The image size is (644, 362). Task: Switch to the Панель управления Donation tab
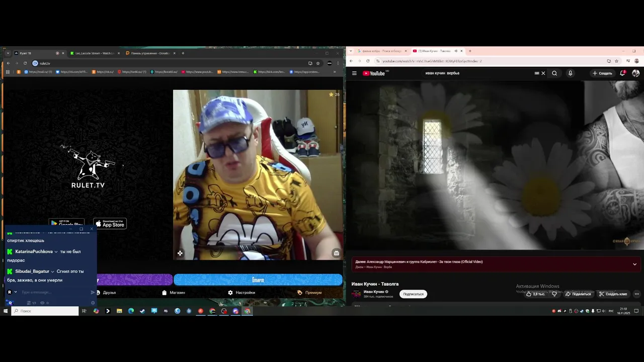151,53
